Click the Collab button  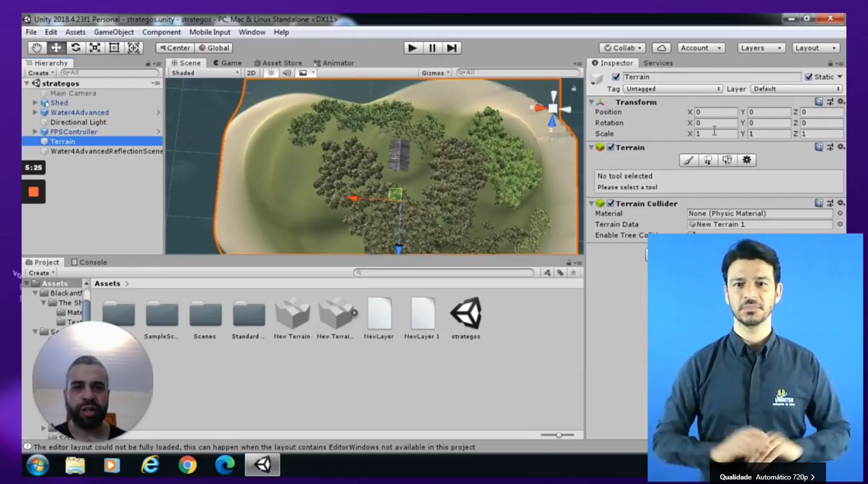623,48
